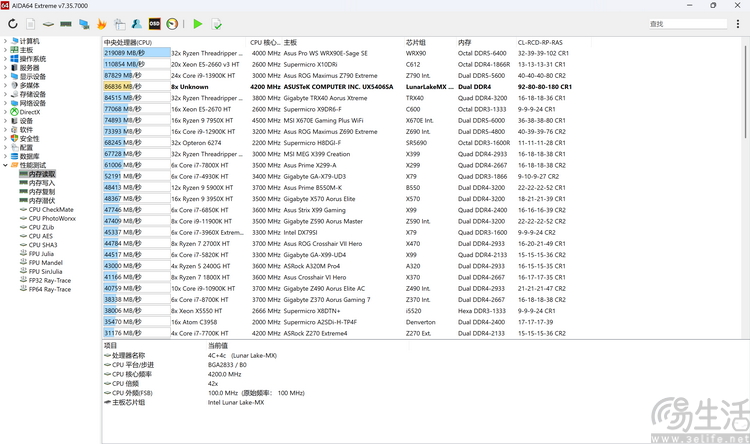
Task: Click the user silhouette toolbar icon
Action: [x=137, y=24]
